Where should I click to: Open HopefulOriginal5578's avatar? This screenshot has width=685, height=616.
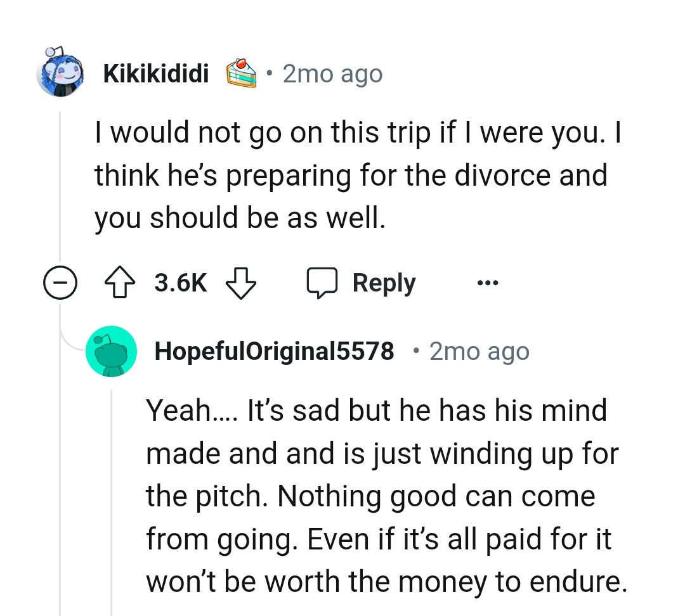point(112,350)
